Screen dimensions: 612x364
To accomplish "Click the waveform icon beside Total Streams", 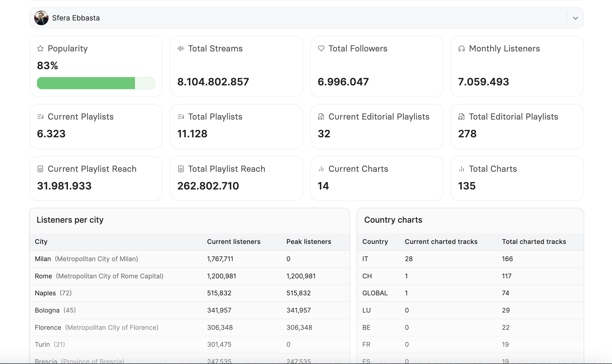I will pos(181,48).
